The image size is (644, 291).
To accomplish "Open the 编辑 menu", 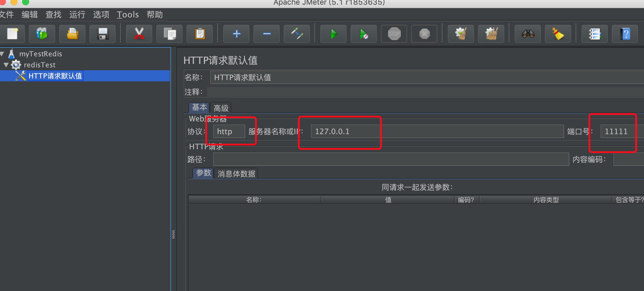I will [30, 15].
